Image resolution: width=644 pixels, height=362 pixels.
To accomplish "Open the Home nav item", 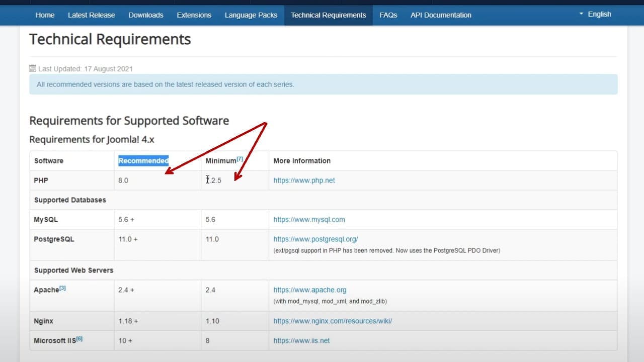I will 45,15.
